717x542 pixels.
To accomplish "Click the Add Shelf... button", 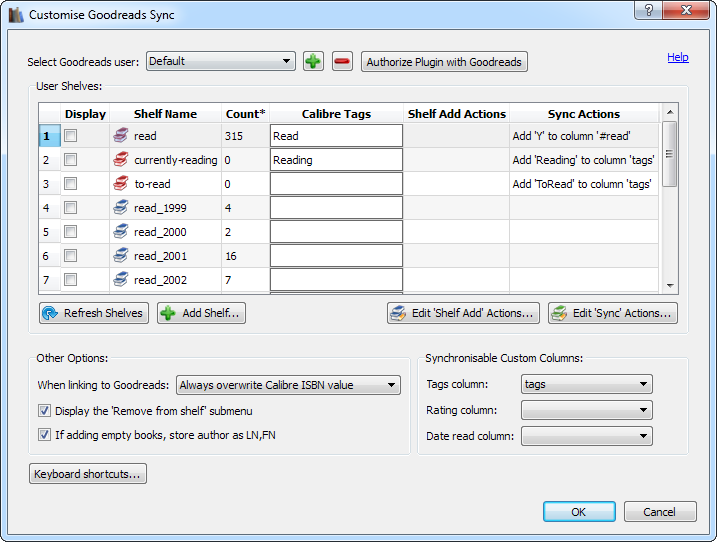I will [201, 313].
